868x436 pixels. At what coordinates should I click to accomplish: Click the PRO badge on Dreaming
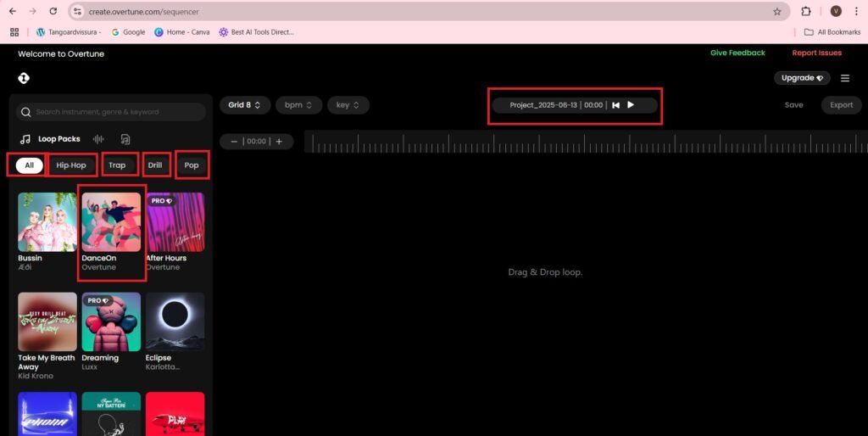98,300
